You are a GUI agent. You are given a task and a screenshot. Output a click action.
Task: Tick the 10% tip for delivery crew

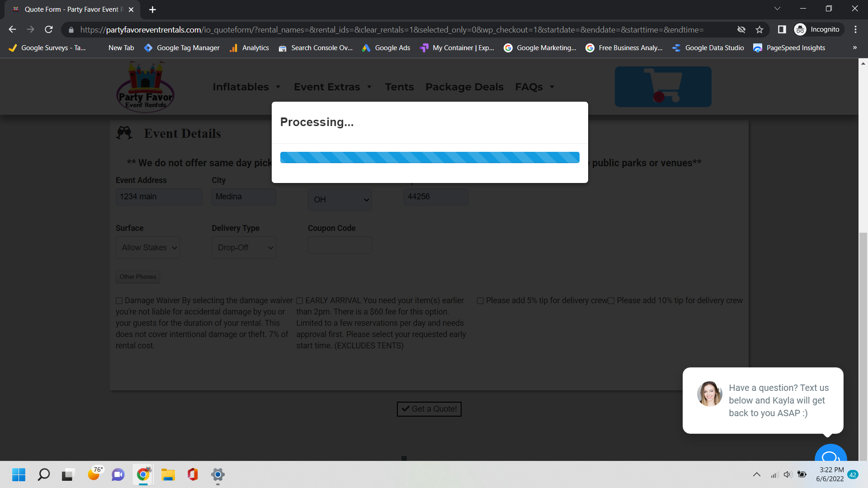pyautogui.click(x=611, y=301)
